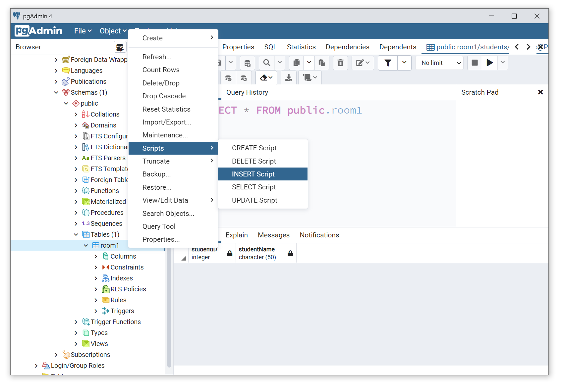Switch to the Statistics tab
Image resolution: width=564 pixels, height=392 pixels.
click(x=301, y=47)
